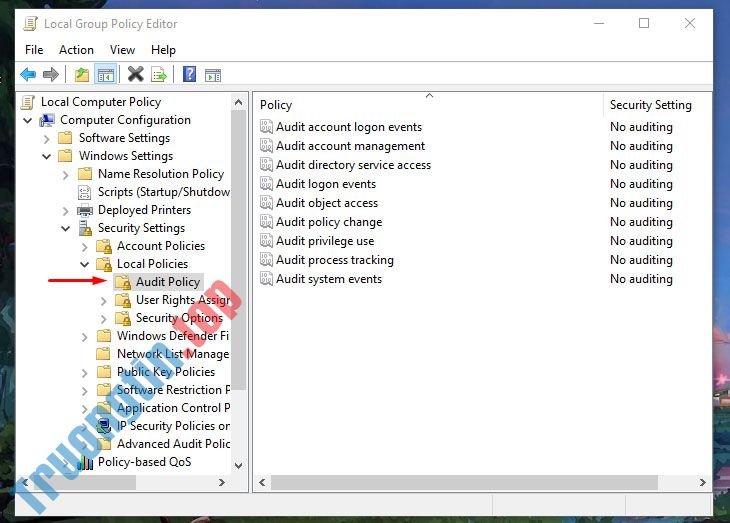Image resolution: width=730 pixels, height=523 pixels.
Task: Expand the User Rights Assignment node
Action: click(103, 301)
